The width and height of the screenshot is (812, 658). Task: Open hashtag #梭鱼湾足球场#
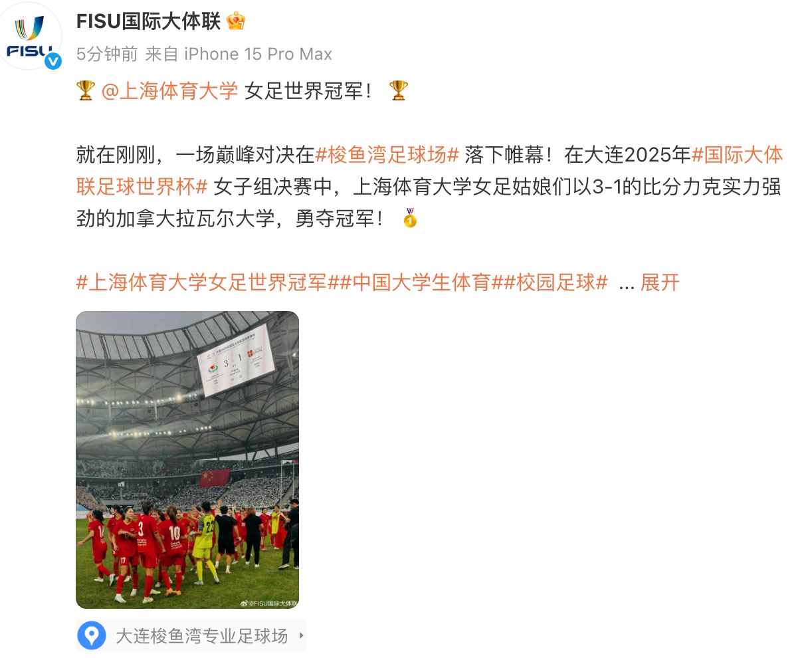pyautogui.click(x=387, y=155)
